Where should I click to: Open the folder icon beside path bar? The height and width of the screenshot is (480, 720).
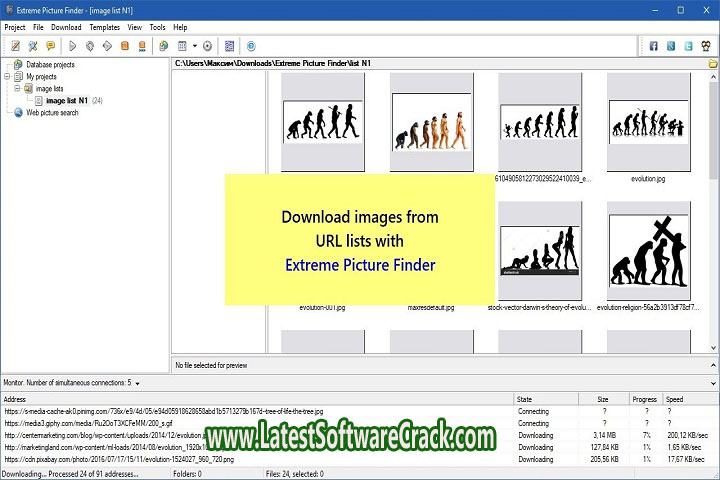tap(712, 64)
